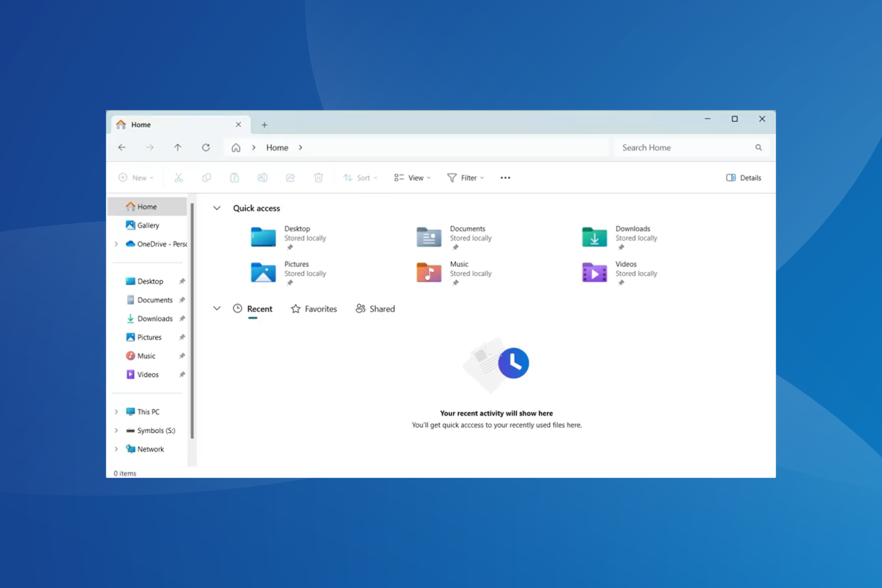Select Videos in the navigation pane

coord(142,374)
